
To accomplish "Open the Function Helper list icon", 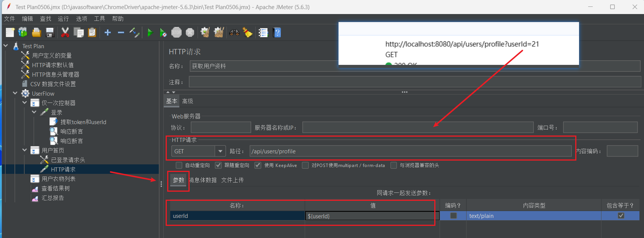I will (263, 33).
